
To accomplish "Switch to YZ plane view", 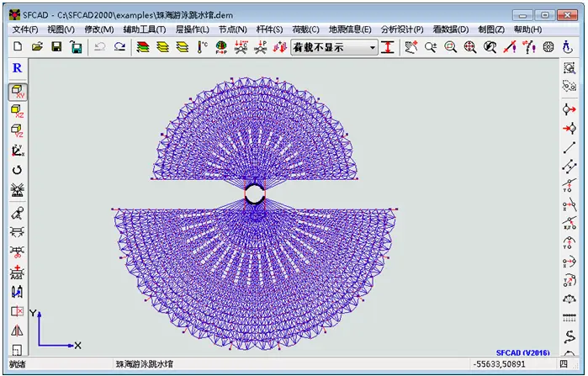I will tap(18, 130).
